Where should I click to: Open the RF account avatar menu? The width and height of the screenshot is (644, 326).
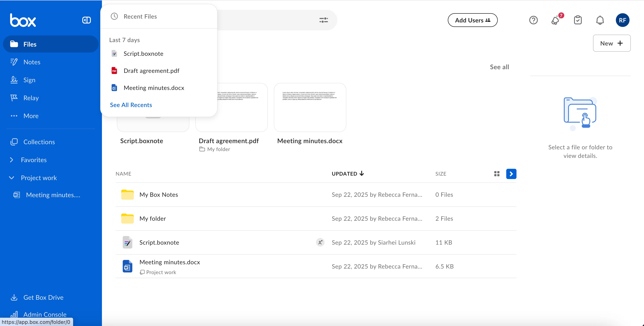(x=622, y=20)
